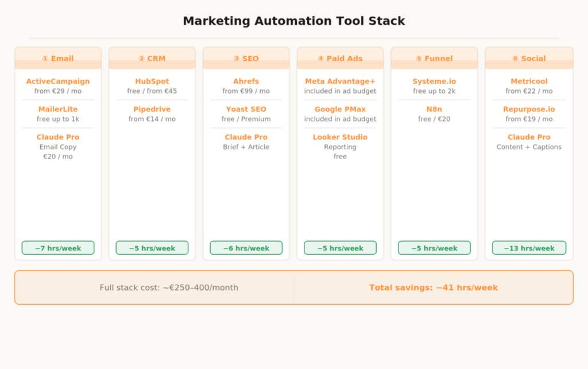Open the HubSpot entry

click(x=152, y=81)
